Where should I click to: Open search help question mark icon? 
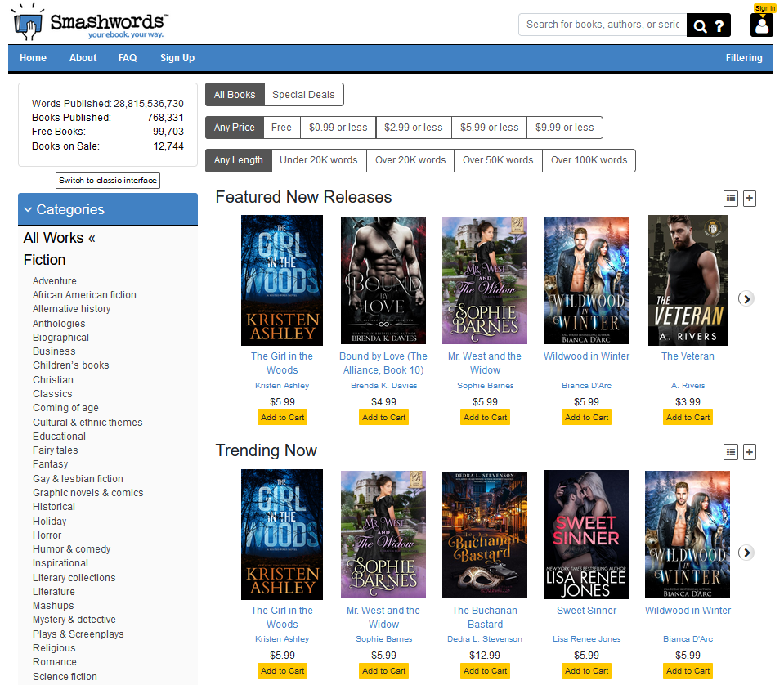click(x=718, y=25)
